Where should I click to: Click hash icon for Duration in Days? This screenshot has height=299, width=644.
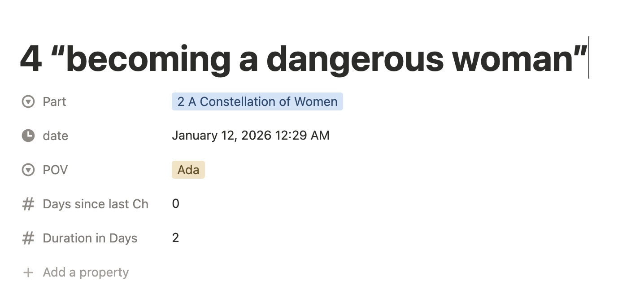coord(28,238)
